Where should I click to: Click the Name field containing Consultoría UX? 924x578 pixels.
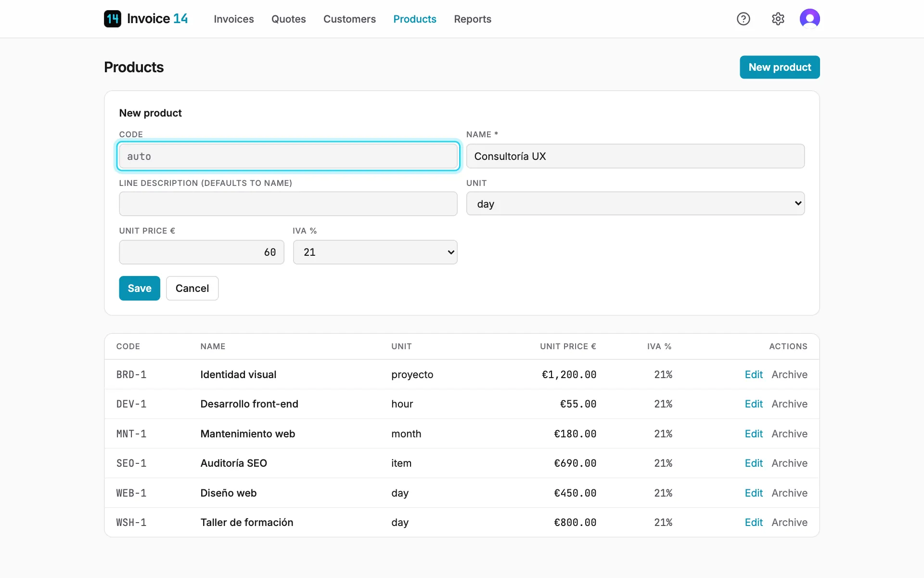pos(635,156)
